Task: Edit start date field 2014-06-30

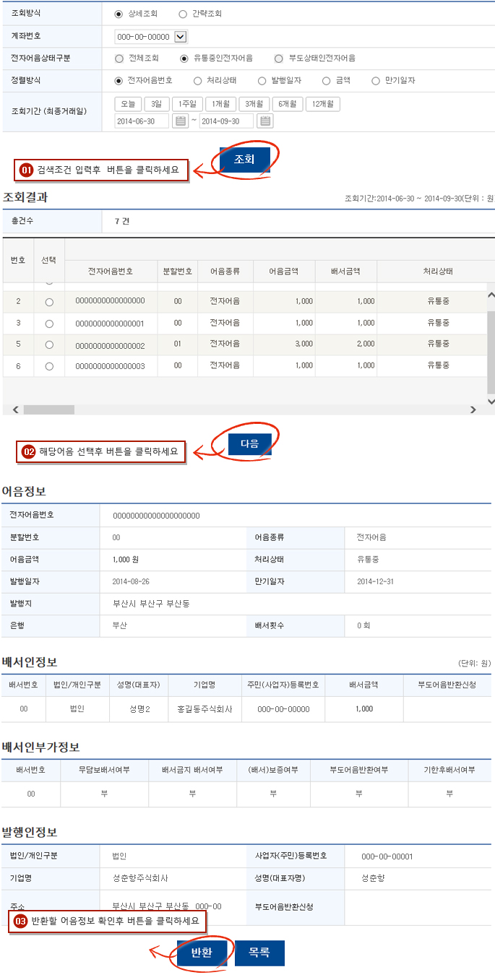Action: 142,121
